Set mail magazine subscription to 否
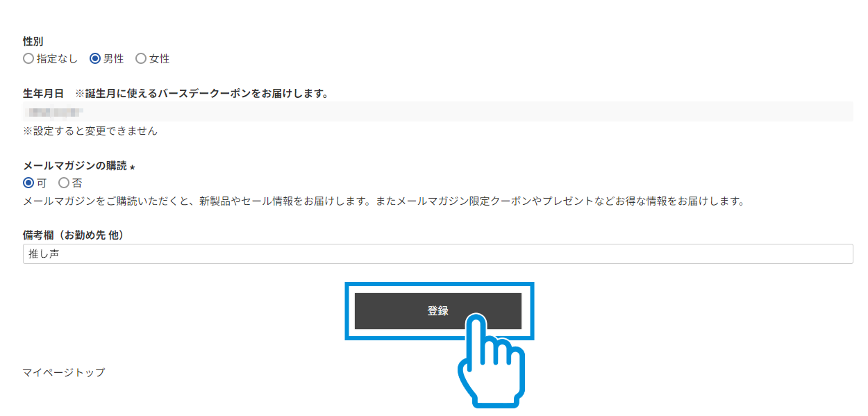Viewport: 868px width, 416px height. tap(64, 183)
